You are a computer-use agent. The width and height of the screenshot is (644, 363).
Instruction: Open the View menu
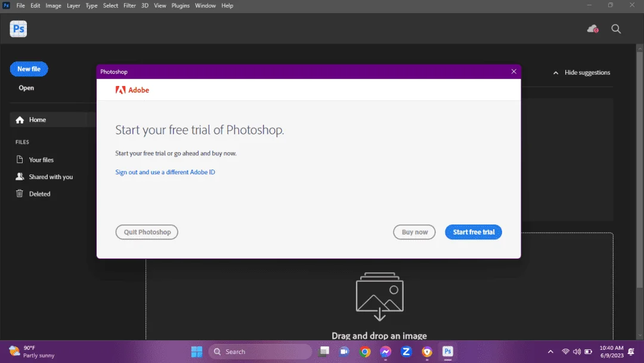coord(160,6)
